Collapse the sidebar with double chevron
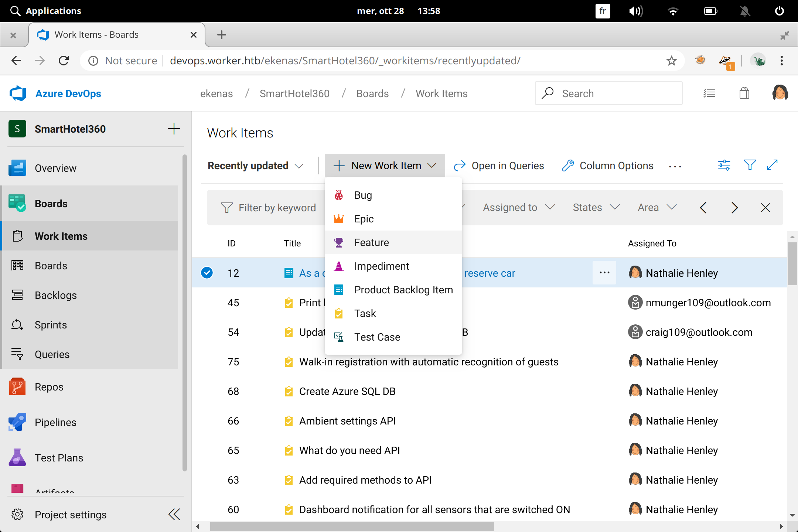This screenshot has height=532, width=798. [174, 514]
